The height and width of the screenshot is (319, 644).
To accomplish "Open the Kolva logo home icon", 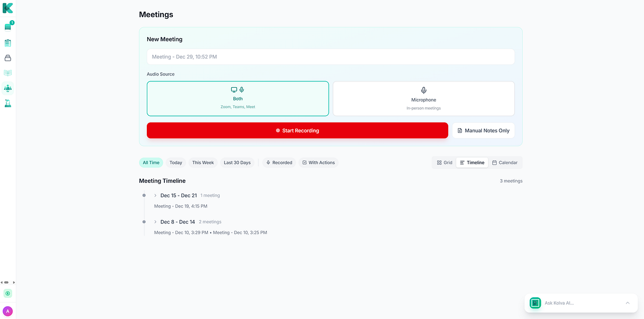I will pos(7,8).
